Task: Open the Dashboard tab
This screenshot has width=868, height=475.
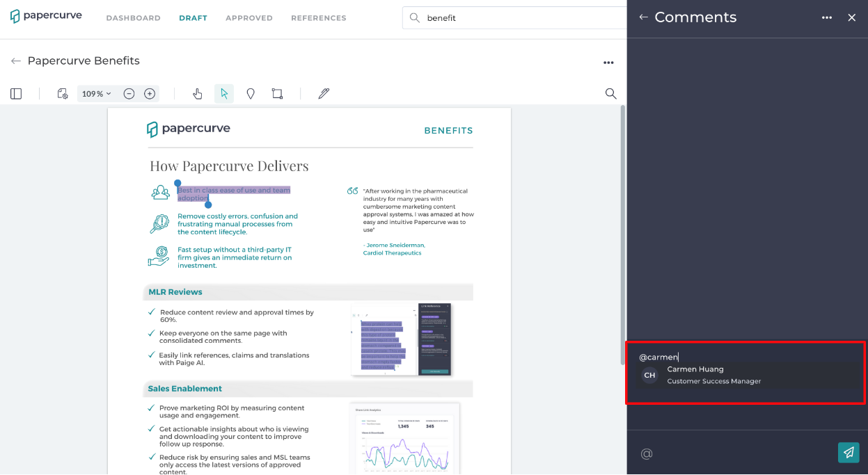Action: tap(133, 18)
